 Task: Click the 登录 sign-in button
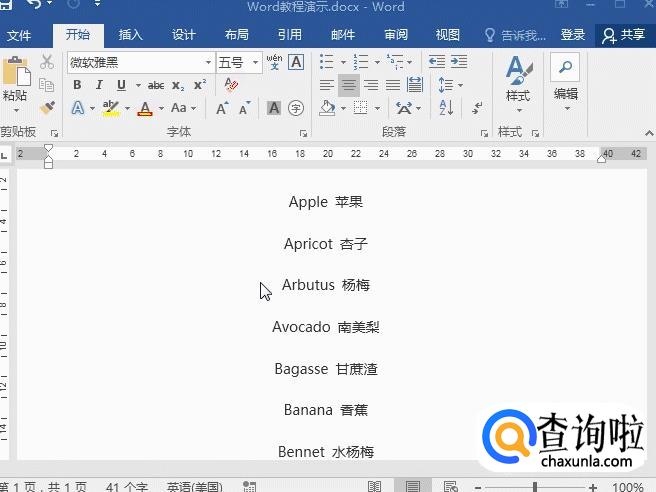[573, 35]
